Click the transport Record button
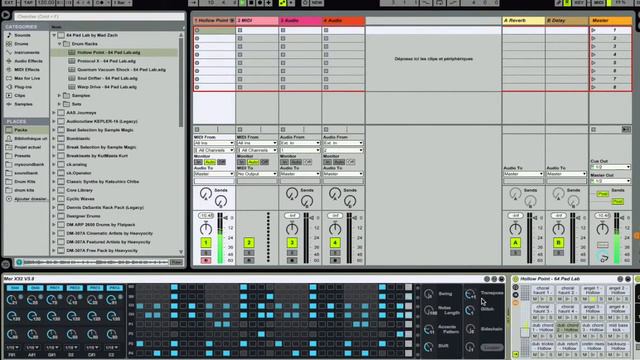Image resolution: width=640 pixels, height=360 pixels. pos(260,2)
